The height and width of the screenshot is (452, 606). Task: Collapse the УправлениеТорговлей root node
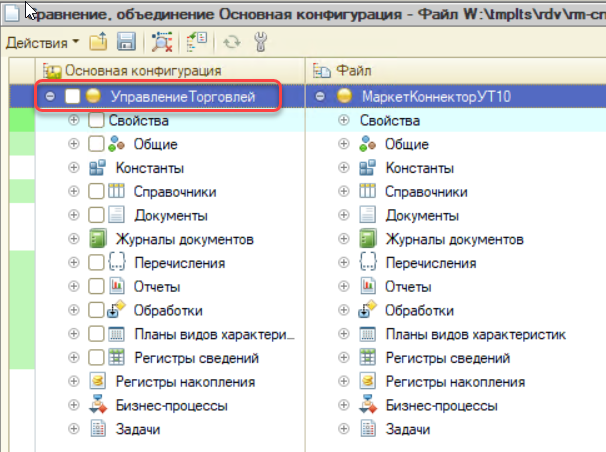[x=50, y=96]
